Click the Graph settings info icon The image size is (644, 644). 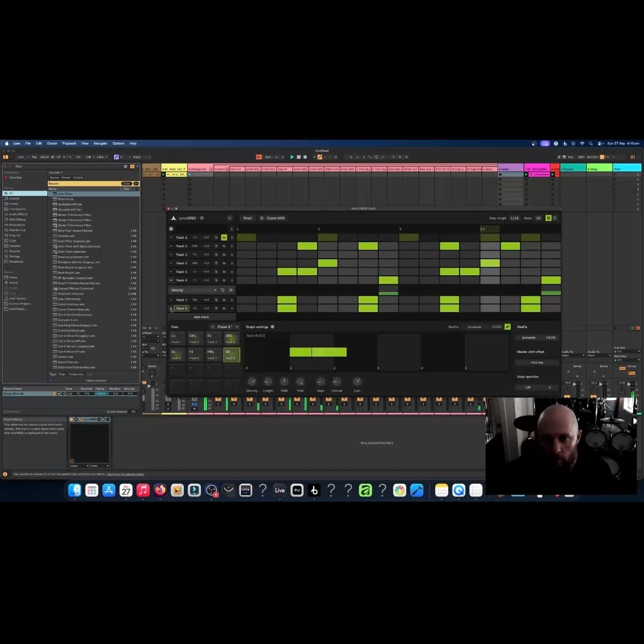[272, 327]
